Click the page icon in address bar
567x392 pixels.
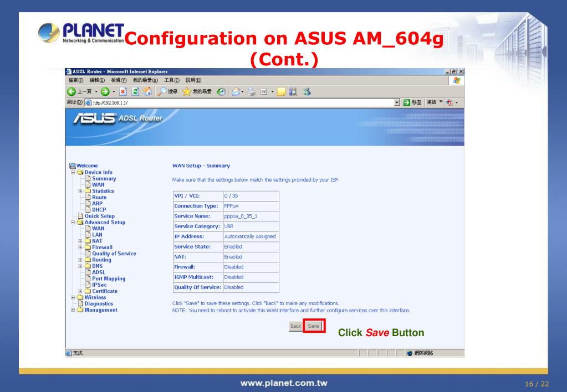pyautogui.click(x=89, y=102)
